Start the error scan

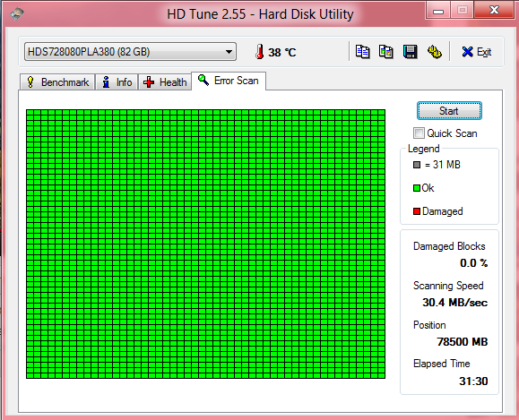pos(449,111)
